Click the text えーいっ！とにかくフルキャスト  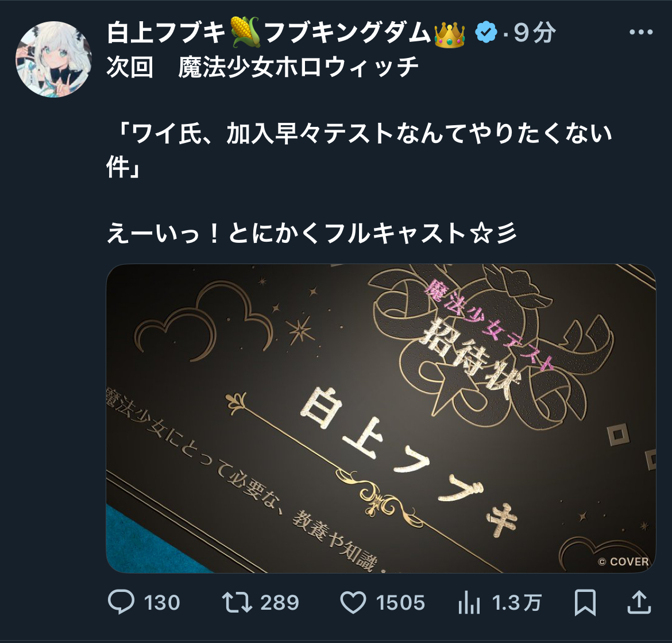pos(286,234)
